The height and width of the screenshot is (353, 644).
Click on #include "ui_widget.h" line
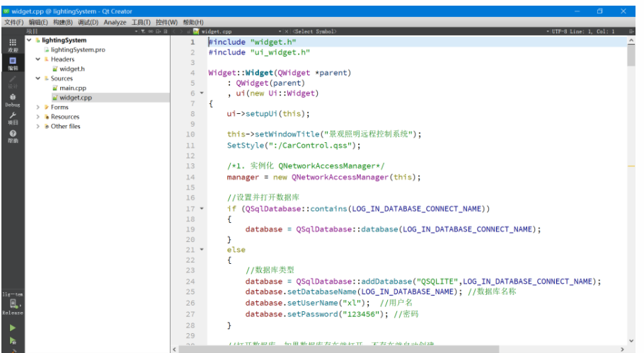coord(259,52)
